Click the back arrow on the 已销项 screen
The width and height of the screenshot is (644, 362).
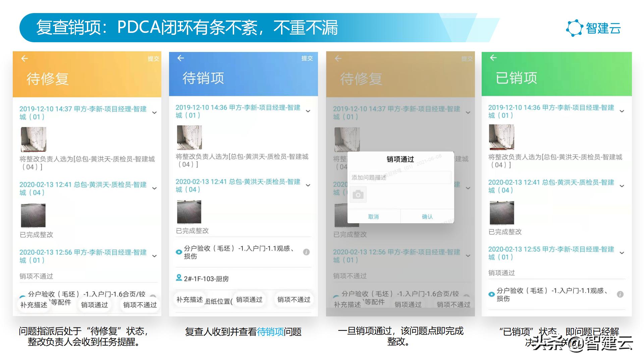(493, 58)
